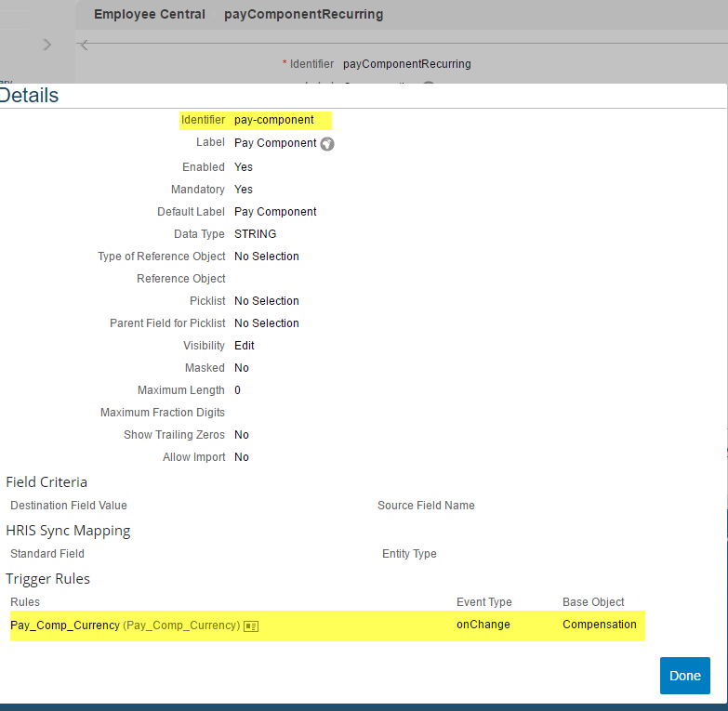Click the Maximum Length value '0'

coord(237,389)
